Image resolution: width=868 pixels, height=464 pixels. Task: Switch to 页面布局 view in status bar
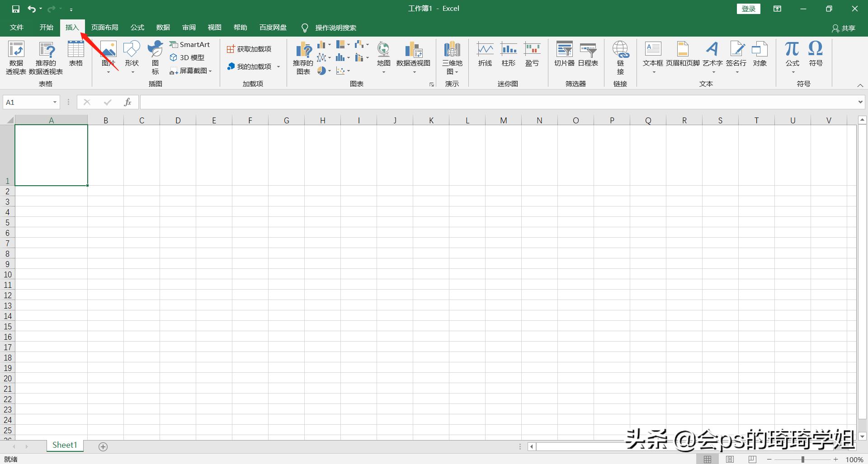point(730,459)
